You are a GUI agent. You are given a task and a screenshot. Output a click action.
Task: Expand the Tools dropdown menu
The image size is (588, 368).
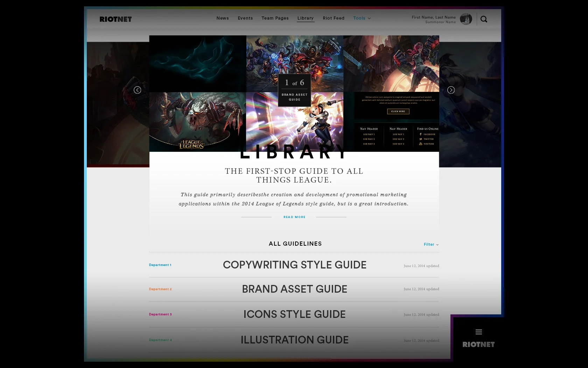pyautogui.click(x=362, y=18)
